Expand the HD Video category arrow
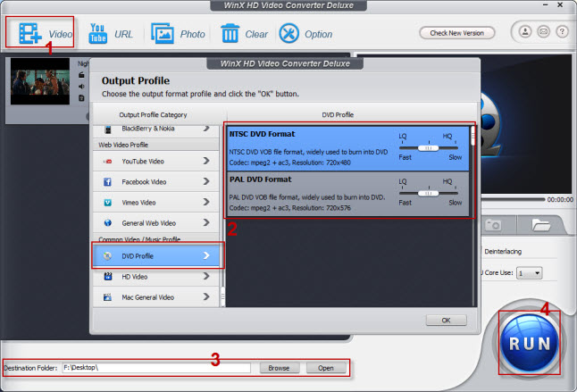577x392 pixels. pyautogui.click(x=206, y=276)
